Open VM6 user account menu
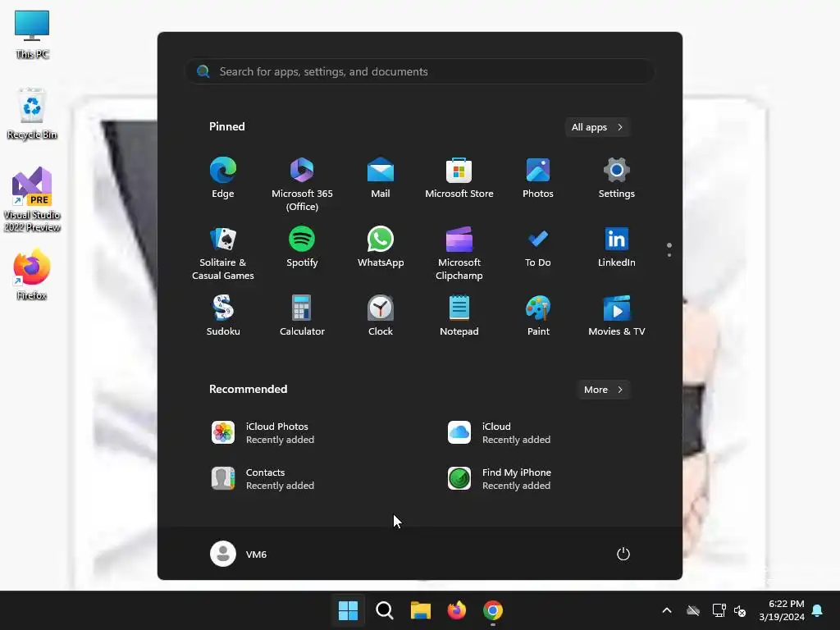The image size is (840, 630). click(239, 554)
